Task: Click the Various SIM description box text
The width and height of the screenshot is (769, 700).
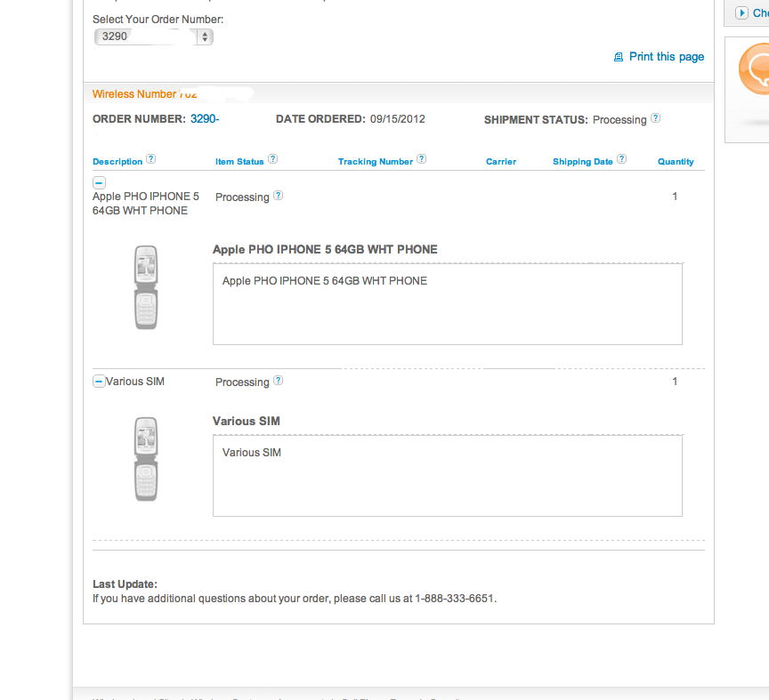Action: point(252,453)
